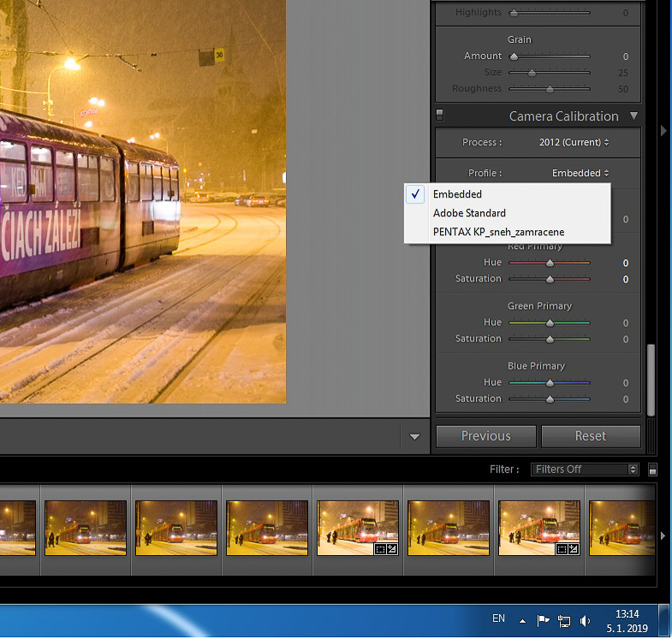Advance filmstrip using right arrow
672x639 pixels.
click(x=663, y=535)
